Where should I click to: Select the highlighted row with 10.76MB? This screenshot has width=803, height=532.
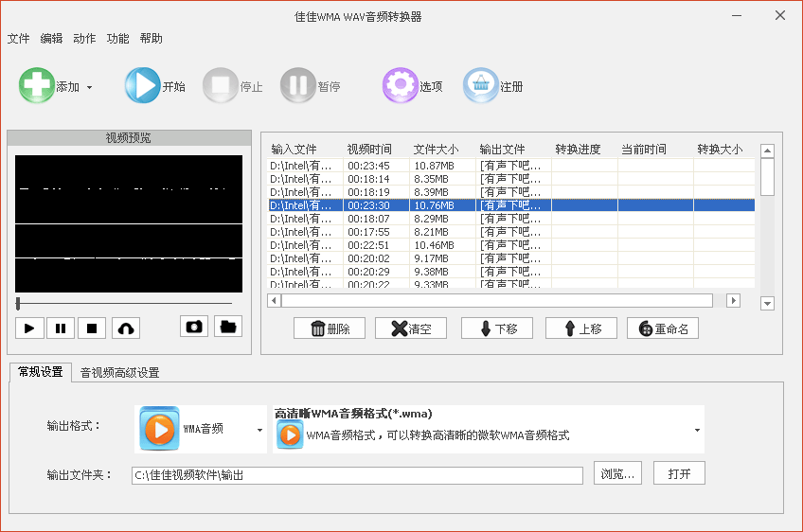(x=511, y=205)
